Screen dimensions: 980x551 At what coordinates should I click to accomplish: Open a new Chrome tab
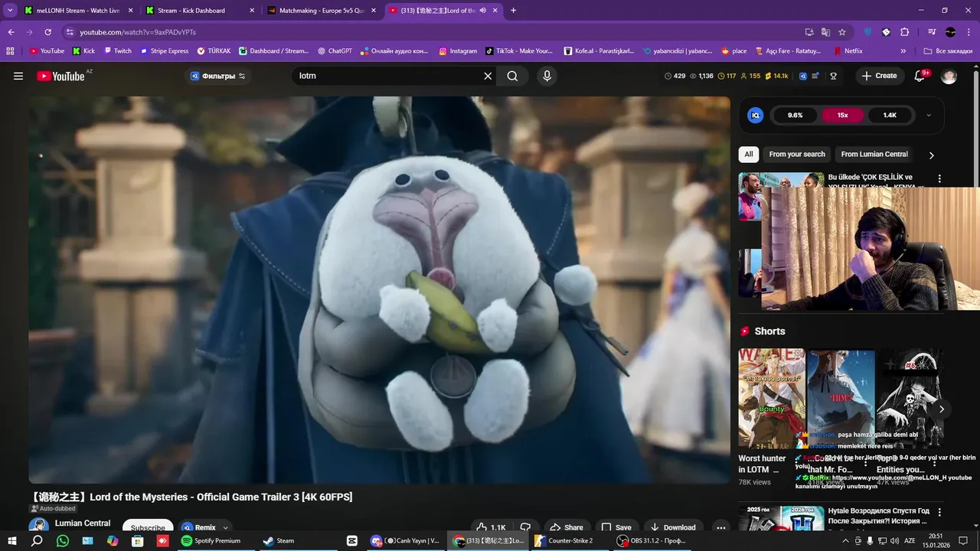coord(513,11)
